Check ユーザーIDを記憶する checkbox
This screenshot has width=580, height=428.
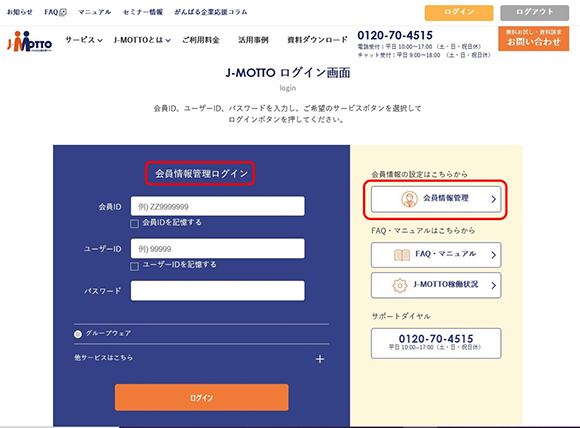[135, 266]
